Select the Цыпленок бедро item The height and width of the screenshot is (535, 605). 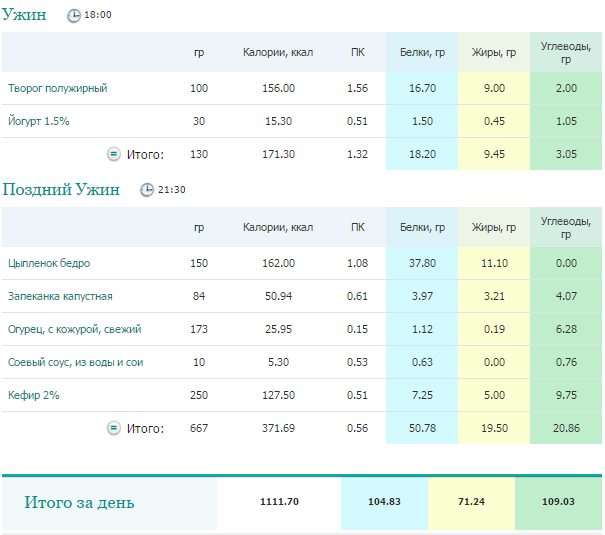click(x=49, y=263)
